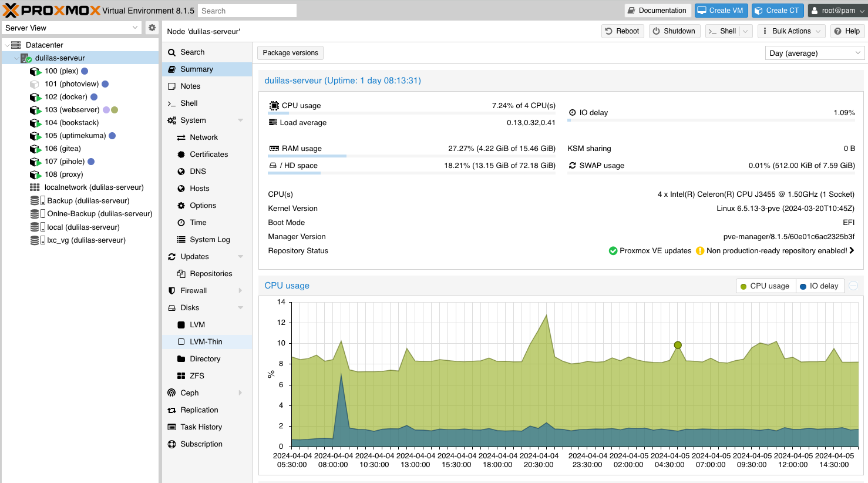Click the Create VM button
The image size is (868, 483).
(x=721, y=11)
